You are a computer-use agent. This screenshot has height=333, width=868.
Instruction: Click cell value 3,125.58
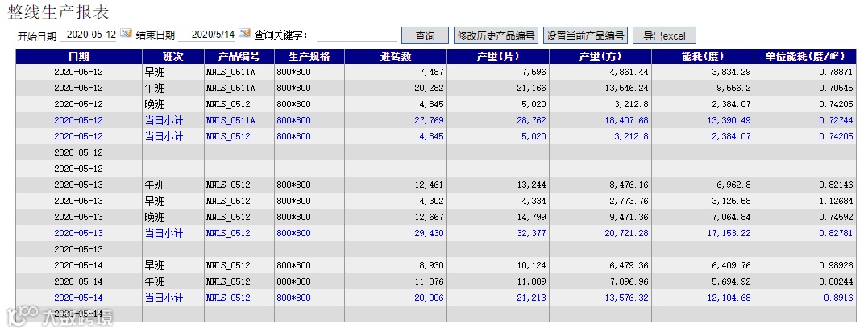[729, 201]
